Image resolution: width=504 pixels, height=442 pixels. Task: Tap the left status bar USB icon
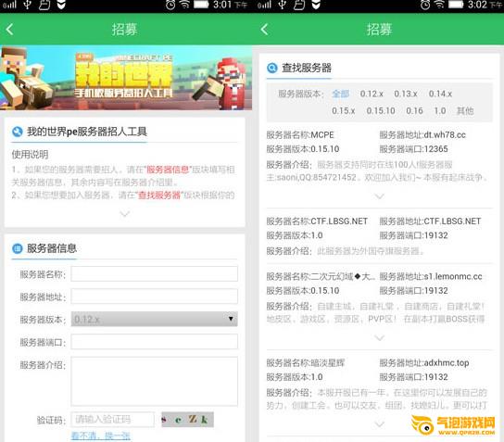coord(28,5)
